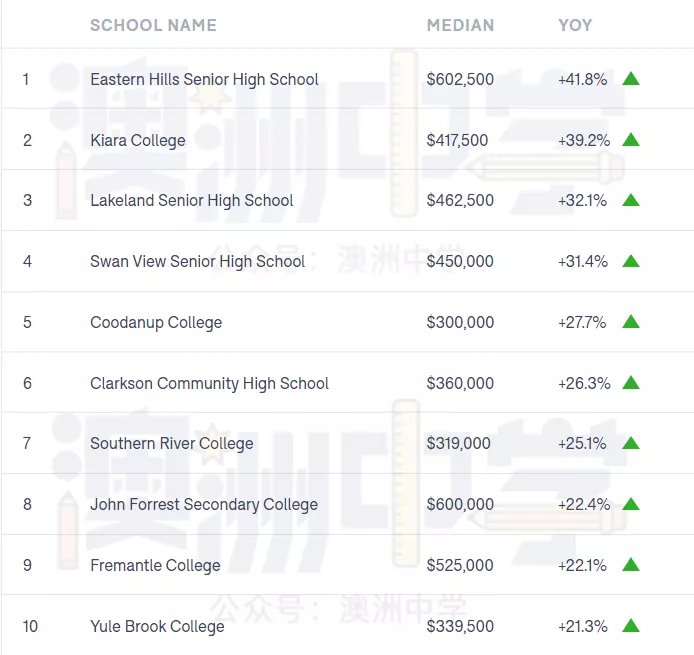694x655 pixels.
Task: Select the up arrow icon beside +32.1%
Action: (x=631, y=200)
